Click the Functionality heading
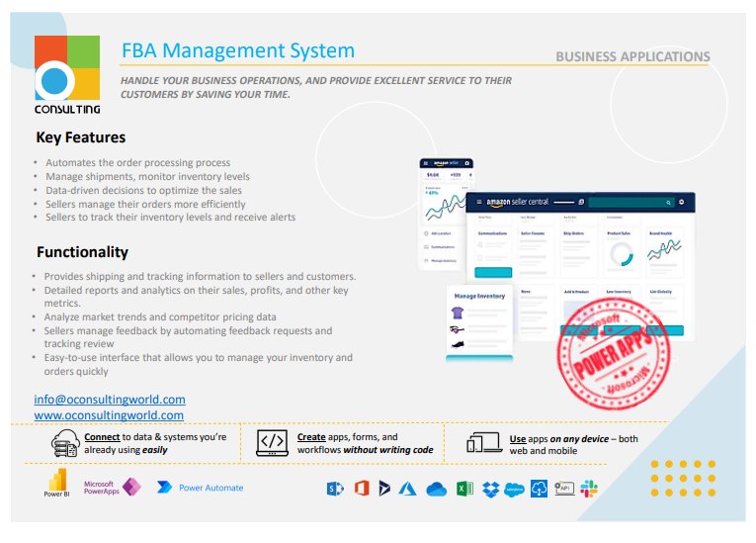Viewport: 756px width, 543px height. (82, 252)
